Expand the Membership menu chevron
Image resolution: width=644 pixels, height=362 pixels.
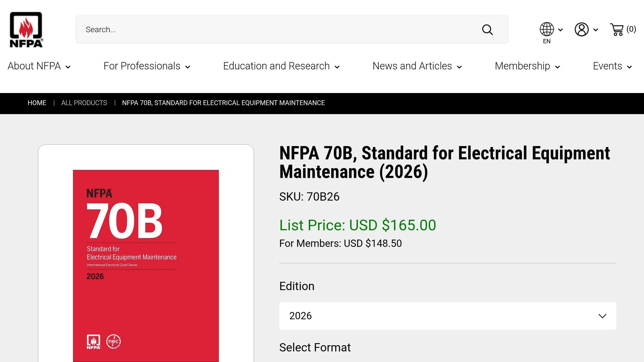(558, 67)
